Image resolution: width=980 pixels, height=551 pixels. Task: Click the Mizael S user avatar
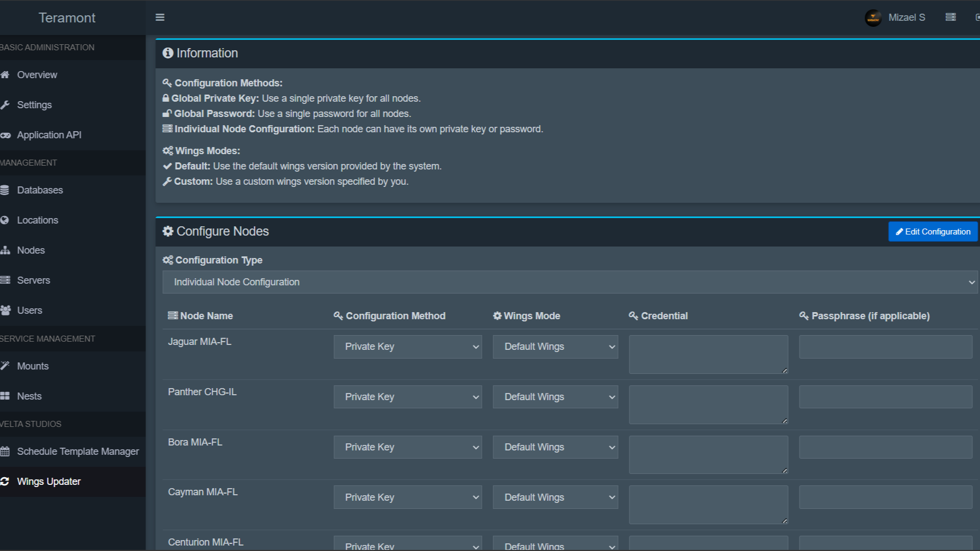873,17
